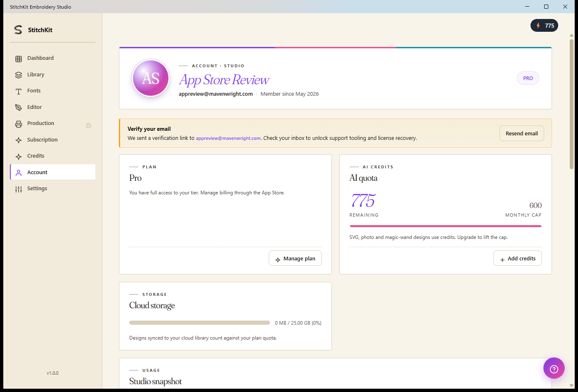Image resolution: width=578 pixels, height=392 pixels.
Task: Click the Manage plan button
Action: click(x=295, y=258)
